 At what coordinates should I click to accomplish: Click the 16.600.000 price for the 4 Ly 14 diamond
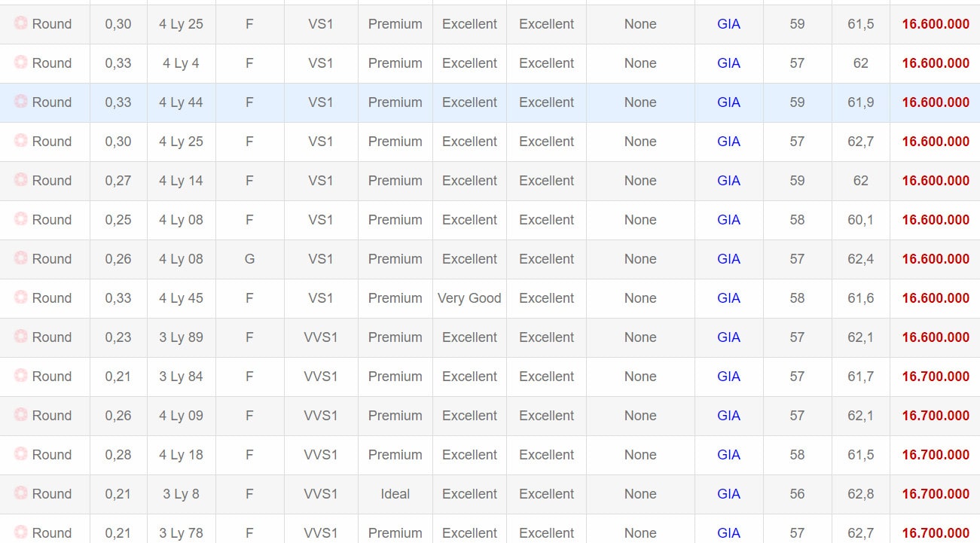pos(936,181)
